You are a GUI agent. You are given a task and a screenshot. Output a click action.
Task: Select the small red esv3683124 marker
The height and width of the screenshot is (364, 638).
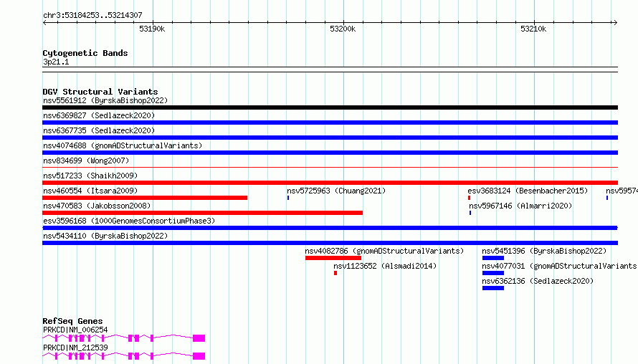coord(469,198)
